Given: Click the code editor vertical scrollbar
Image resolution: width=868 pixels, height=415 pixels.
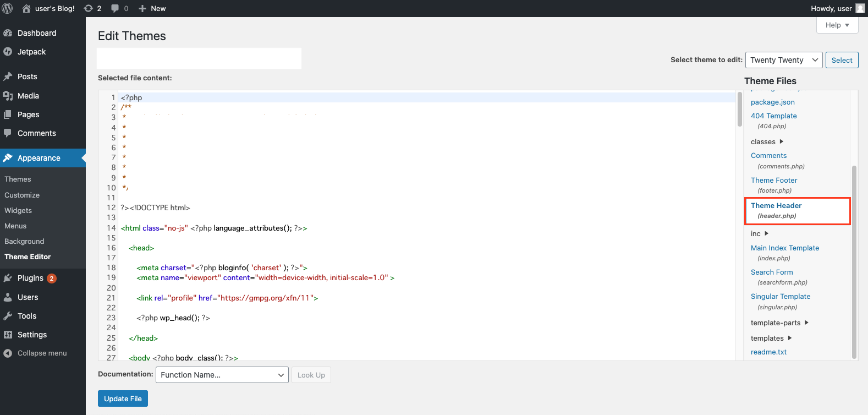Looking at the screenshot, I should pos(740,110).
